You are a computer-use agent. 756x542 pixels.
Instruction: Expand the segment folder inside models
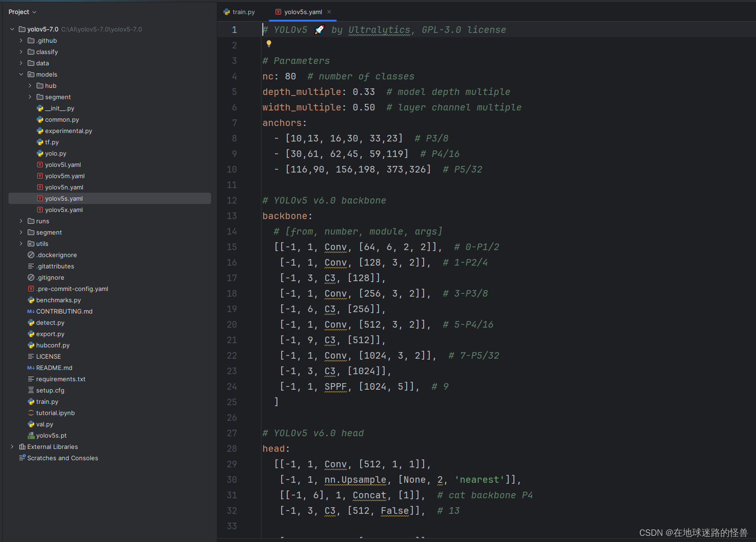click(30, 97)
